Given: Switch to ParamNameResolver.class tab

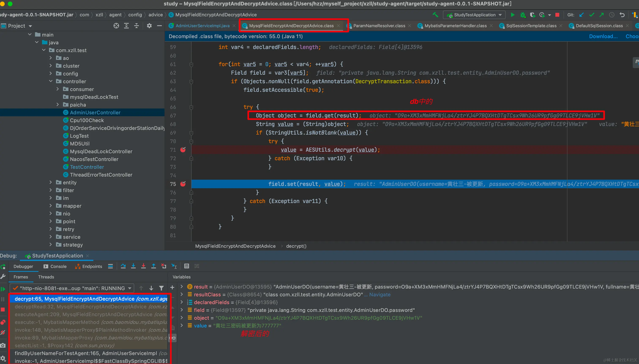Looking at the screenshot, I should click(379, 26).
